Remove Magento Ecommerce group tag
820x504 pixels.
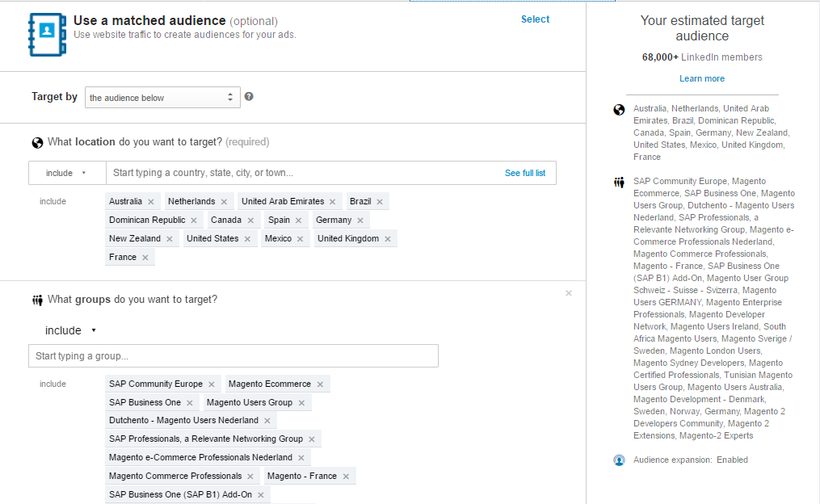[x=320, y=384]
